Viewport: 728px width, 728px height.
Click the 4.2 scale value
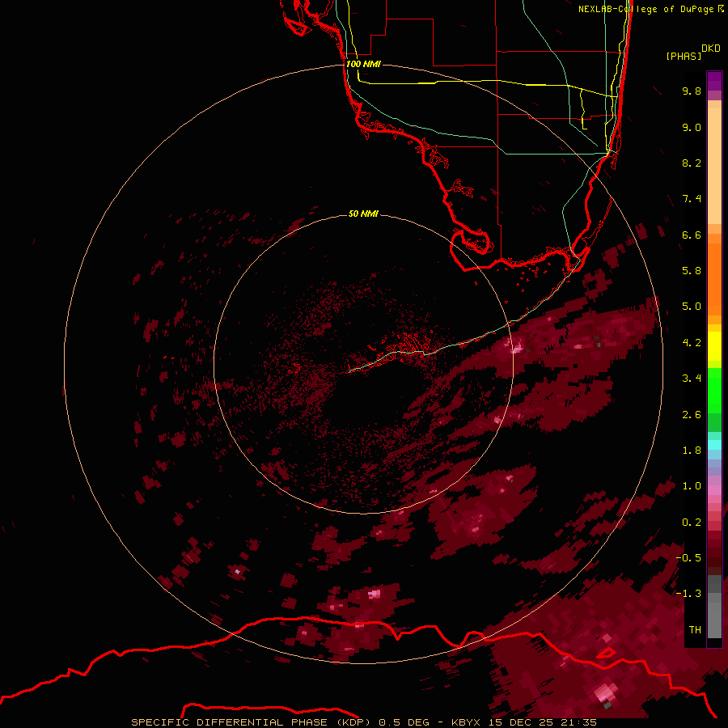(692, 343)
